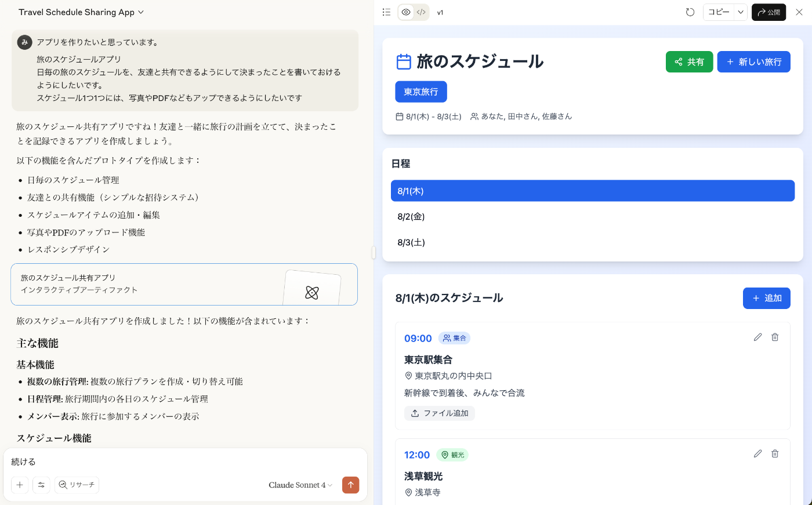The image size is (812, 505).
Task: Select the 東京旅行 trip tab
Action: pos(421,92)
